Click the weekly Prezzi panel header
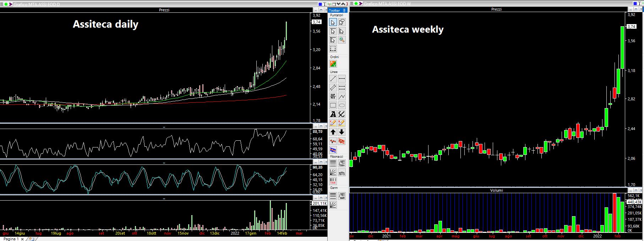The width and height of the screenshot is (644, 241). 496,9
